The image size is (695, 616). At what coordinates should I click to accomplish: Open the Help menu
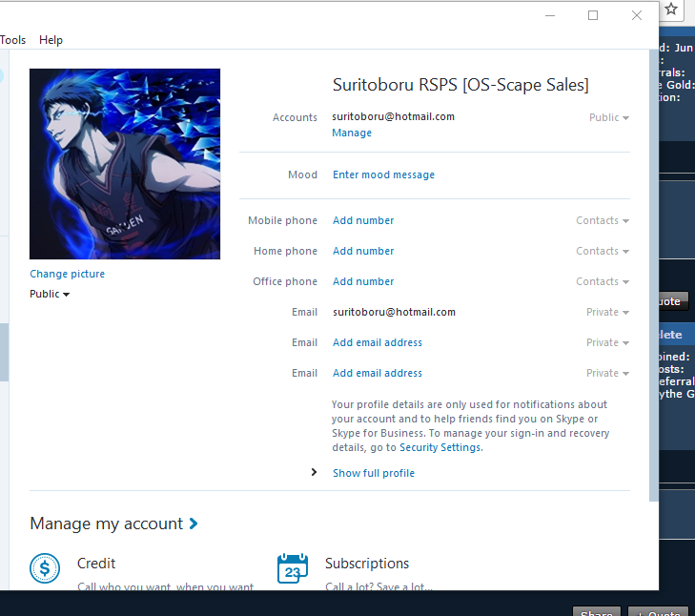(x=51, y=40)
